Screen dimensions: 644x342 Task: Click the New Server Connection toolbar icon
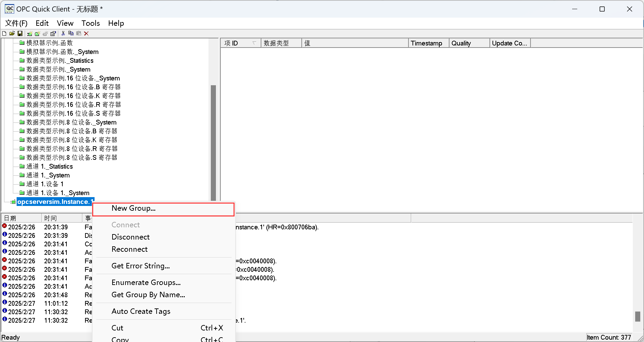tap(30, 34)
